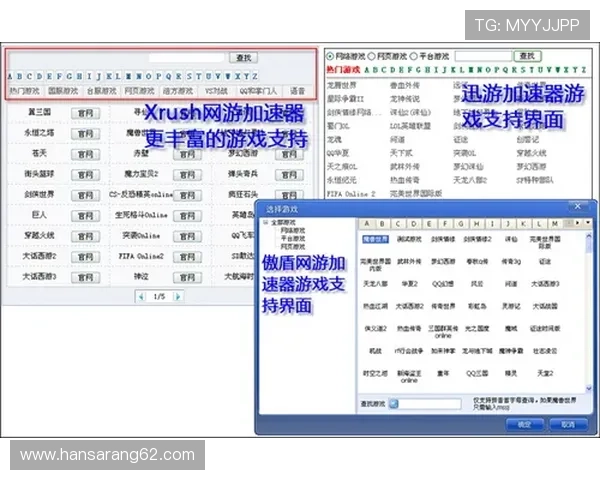Open QQ和掌门人 tab in Xrush panel
The image size is (600, 480).
[x=258, y=91]
